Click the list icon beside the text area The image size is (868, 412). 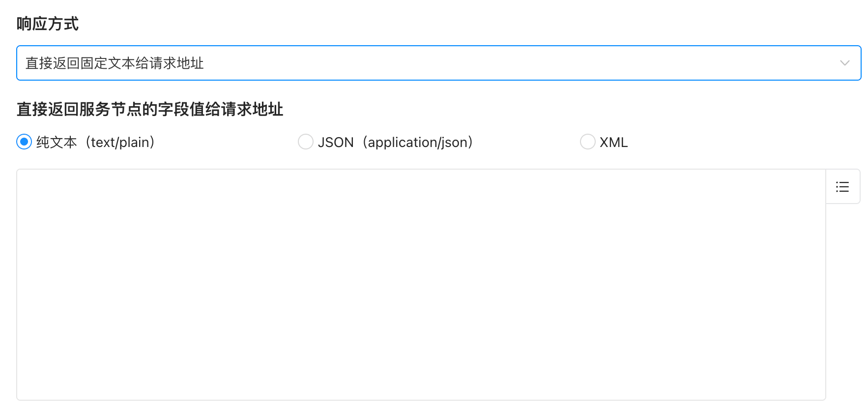coord(842,187)
